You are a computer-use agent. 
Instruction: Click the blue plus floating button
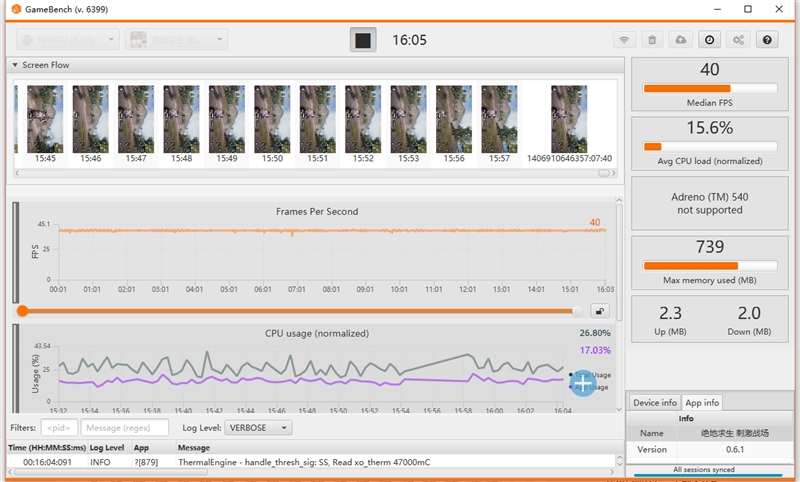pos(583,382)
